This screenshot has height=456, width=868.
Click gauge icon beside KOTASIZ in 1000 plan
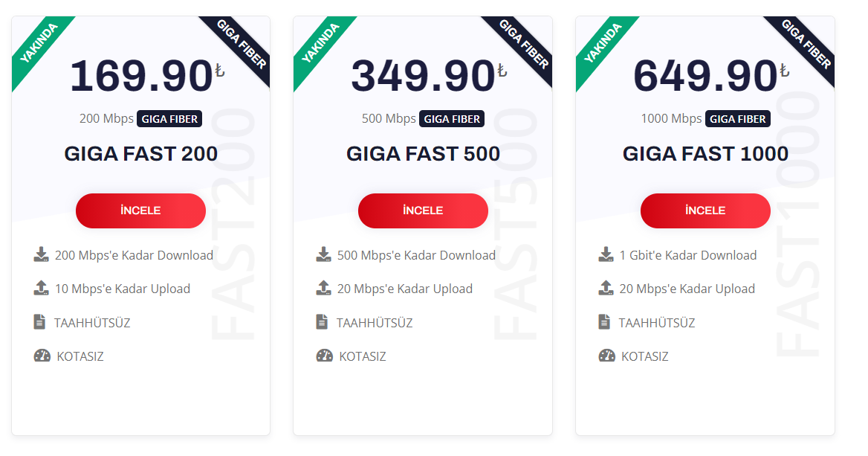pyautogui.click(x=606, y=356)
